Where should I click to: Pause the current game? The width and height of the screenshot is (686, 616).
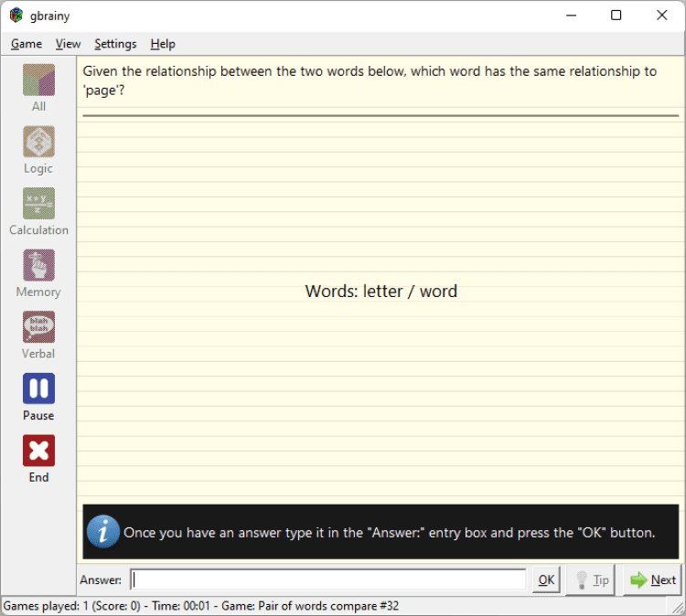pos(38,388)
